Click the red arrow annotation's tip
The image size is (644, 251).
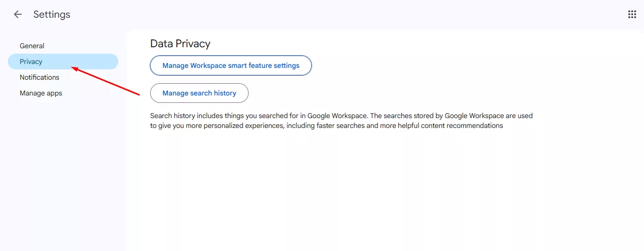[73, 68]
